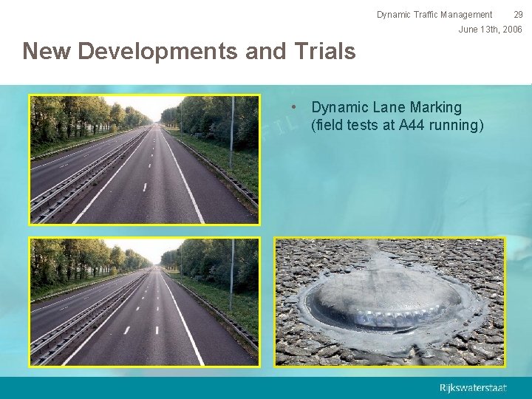Open the two-lane highway photo with single dashed line
The image size is (532, 399).
pyautogui.click(x=144, y=160)
